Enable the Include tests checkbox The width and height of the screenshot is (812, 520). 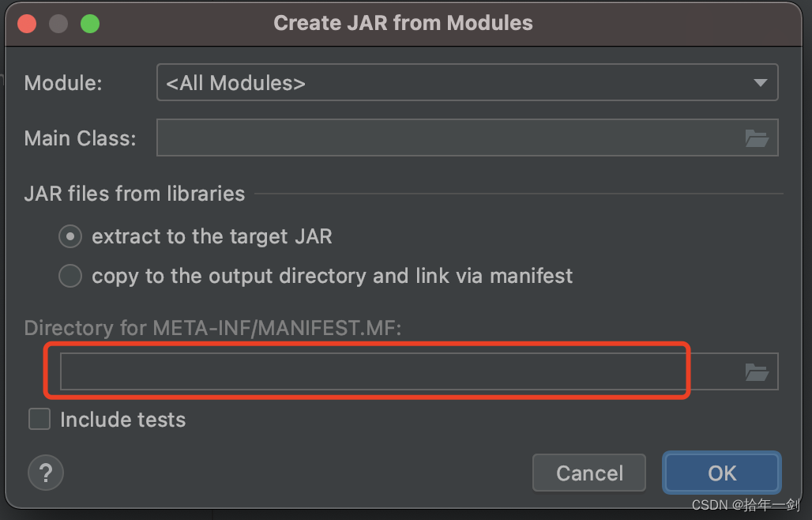(x=39, y=419)
